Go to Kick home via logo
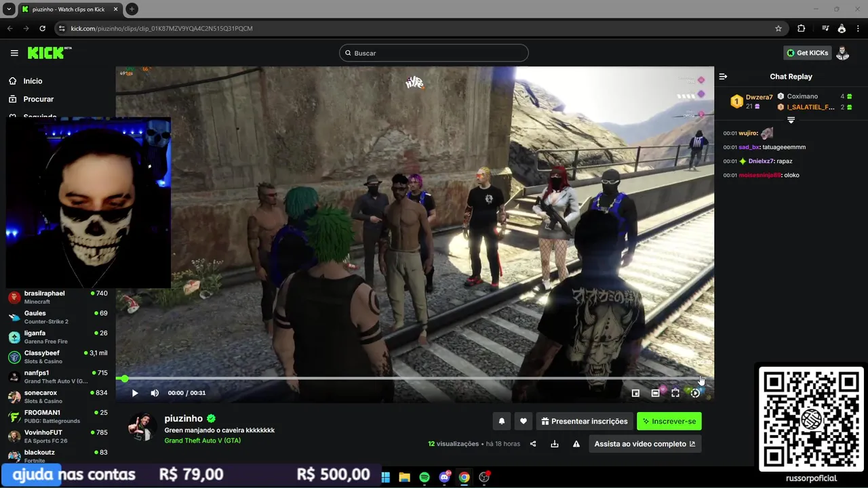This screenshot has height=488, width=868. click(50, 53)
